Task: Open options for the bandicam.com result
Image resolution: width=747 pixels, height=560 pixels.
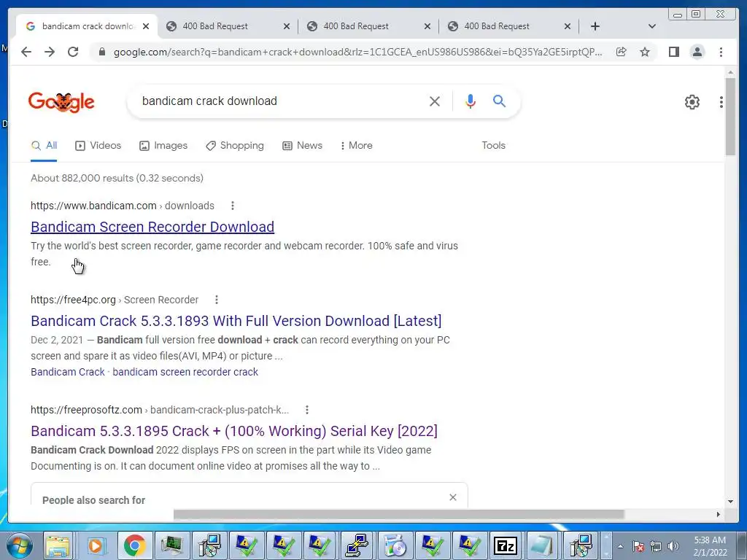Action: click(233, 206)
